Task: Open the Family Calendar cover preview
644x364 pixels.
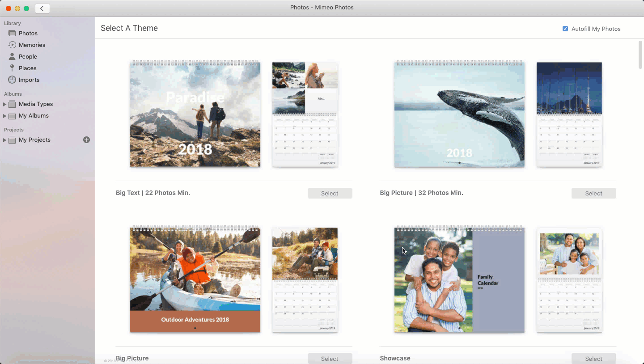Action: (x=459, y=279)
